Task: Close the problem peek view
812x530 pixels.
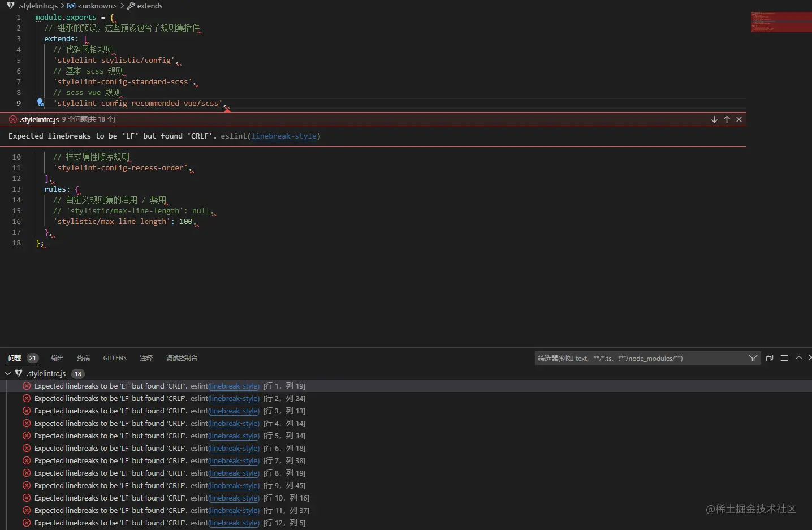Action: tap(739, 119)
